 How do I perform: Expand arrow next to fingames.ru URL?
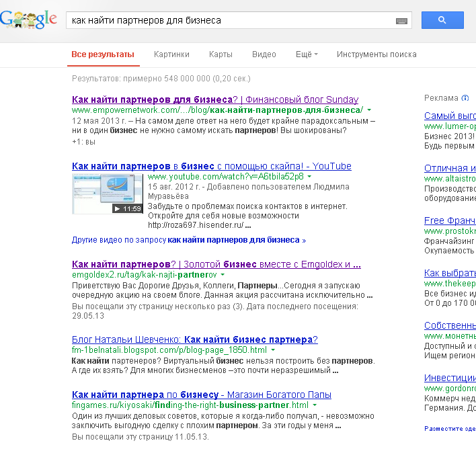[314, 406]
